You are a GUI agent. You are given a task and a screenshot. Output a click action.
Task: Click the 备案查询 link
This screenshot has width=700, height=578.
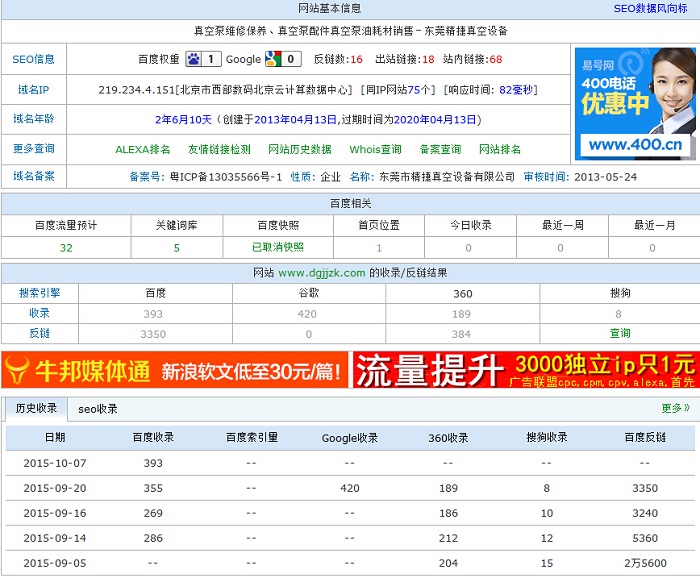pos(440,150)
